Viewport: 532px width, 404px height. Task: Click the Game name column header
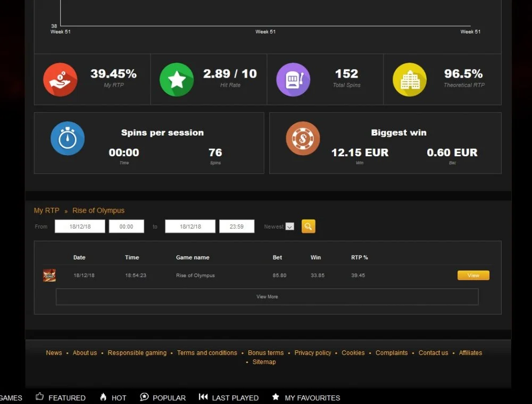193,257
